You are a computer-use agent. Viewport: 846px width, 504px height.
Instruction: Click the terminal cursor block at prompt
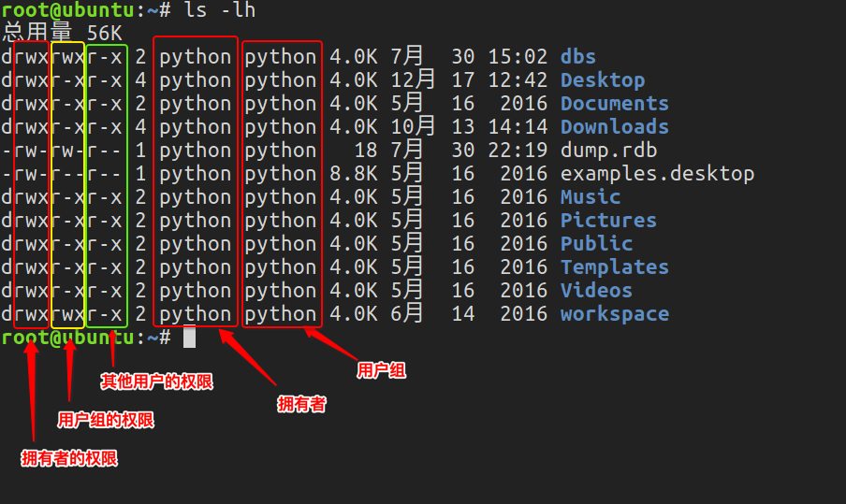coord(189,337)
